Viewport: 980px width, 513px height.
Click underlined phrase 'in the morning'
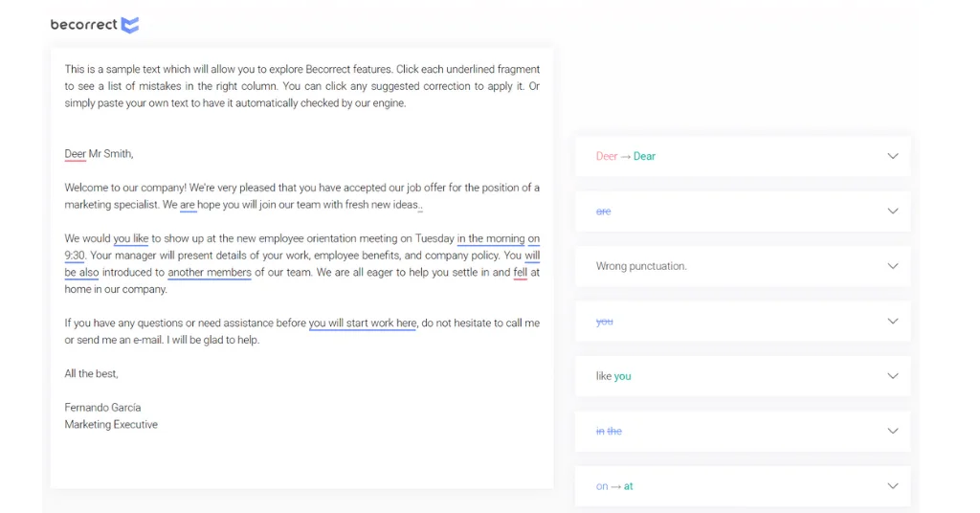click(491, 238)
